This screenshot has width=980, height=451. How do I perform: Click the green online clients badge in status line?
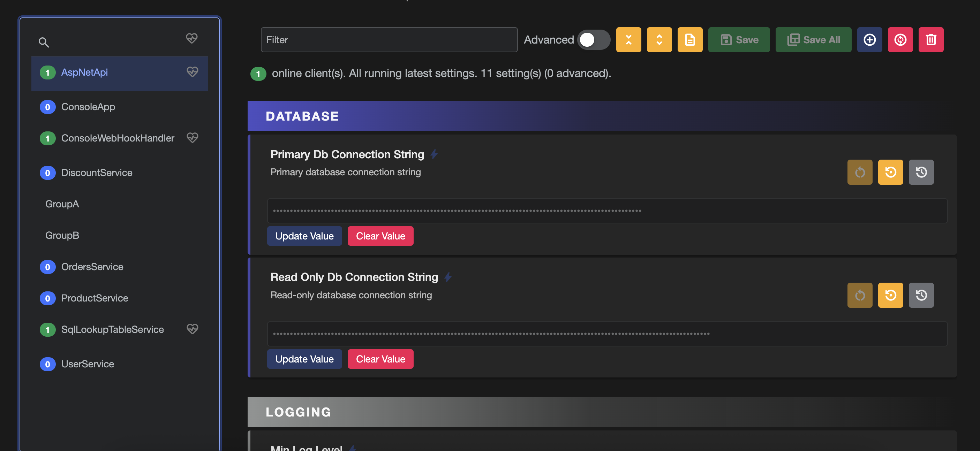258,74
